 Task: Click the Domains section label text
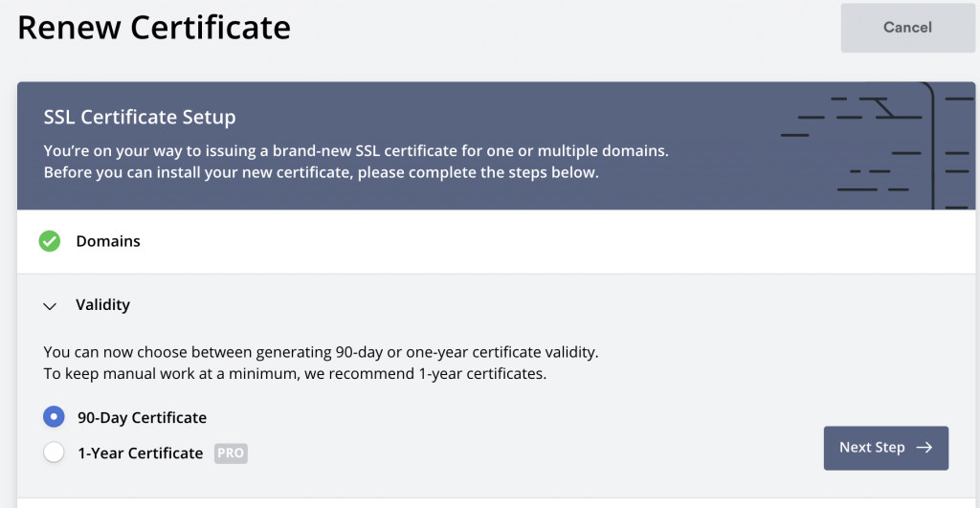(x=108, y=242)
